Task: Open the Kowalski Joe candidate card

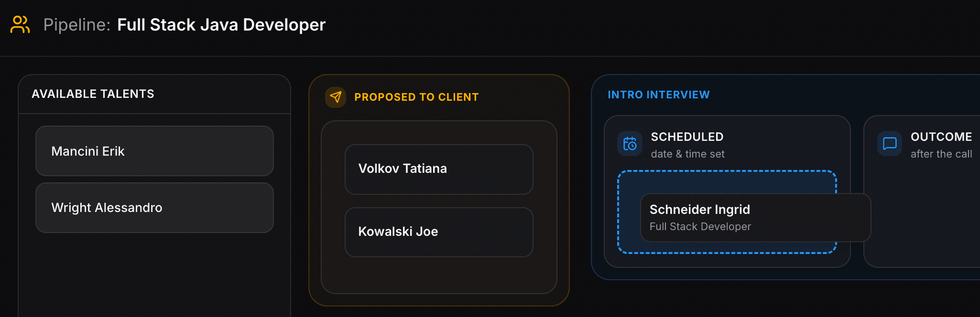Action: 439,232
